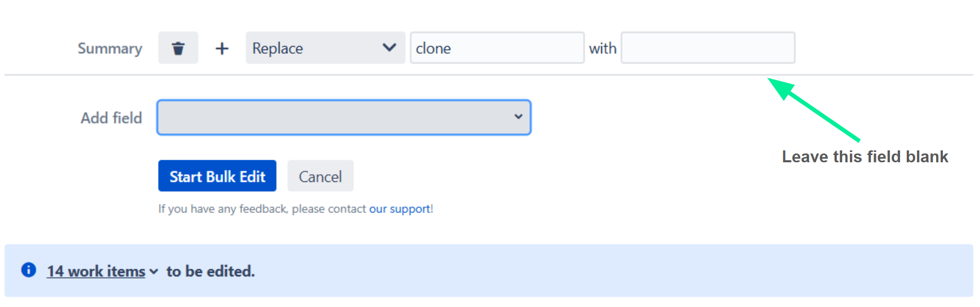
Task: Click the 'Leave this field blank' annotation
Action: 865,157
